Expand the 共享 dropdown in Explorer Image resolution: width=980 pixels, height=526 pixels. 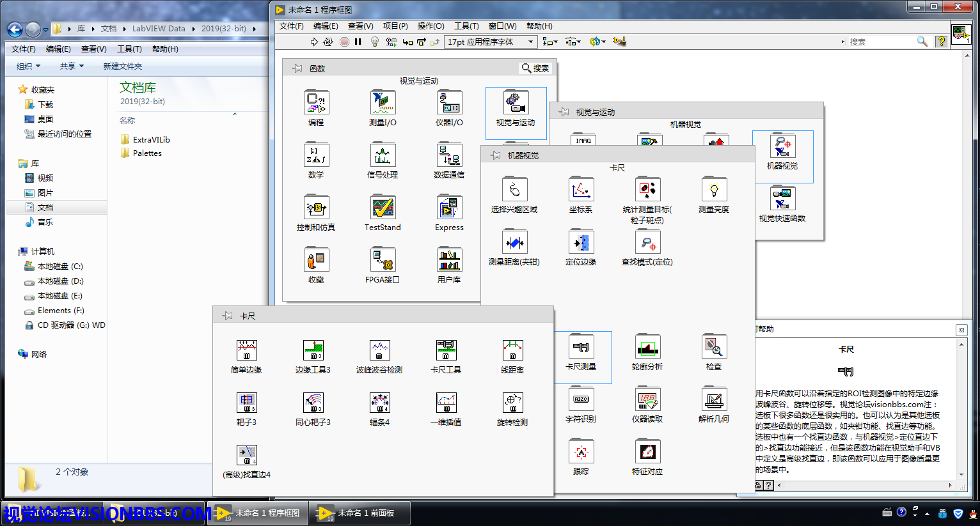point(72,66)
